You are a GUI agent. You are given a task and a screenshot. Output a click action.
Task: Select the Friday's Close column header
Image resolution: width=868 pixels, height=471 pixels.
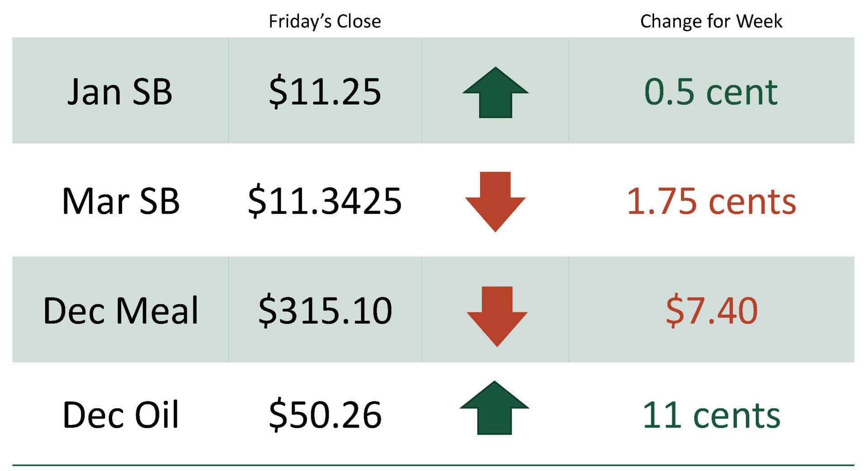pyautogui.click(x=325, y=21)
